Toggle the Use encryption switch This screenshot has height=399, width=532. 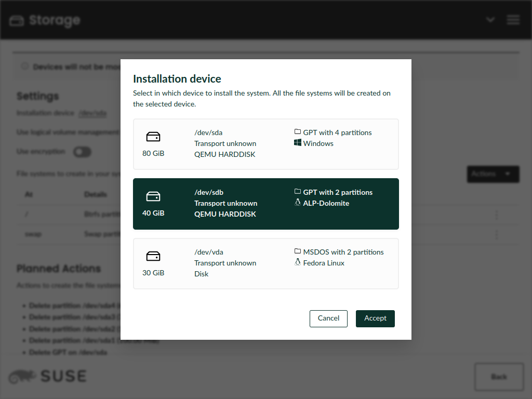[82, 152]
